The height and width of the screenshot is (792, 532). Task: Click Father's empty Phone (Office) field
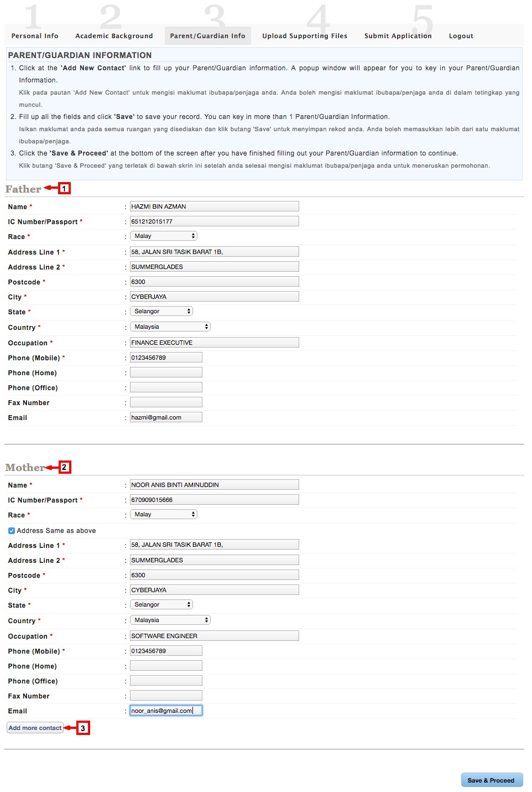click(x=166, y=387)
